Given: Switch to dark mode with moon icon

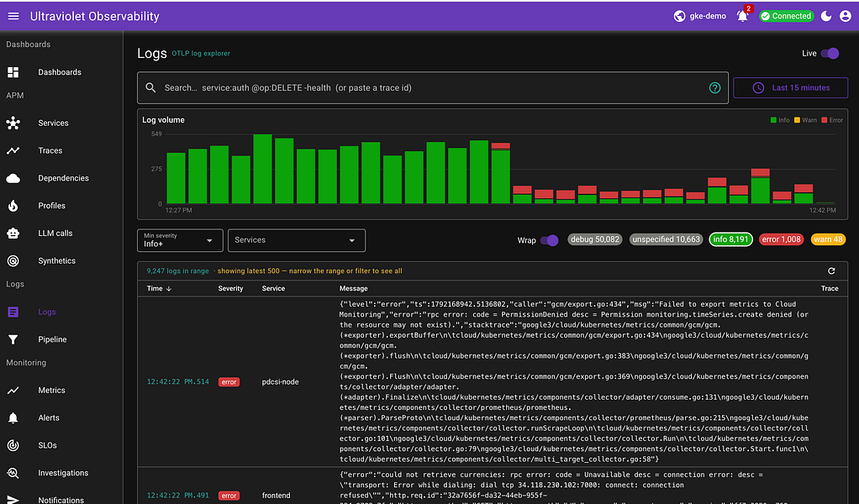Looking at the screenshot, I should tap(826, 17).
